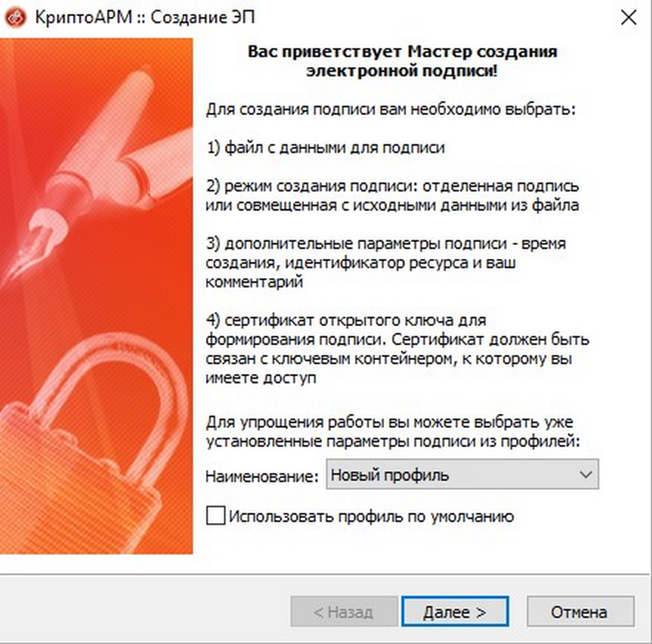Click the disabled < Назад button

tap(344, 612)
